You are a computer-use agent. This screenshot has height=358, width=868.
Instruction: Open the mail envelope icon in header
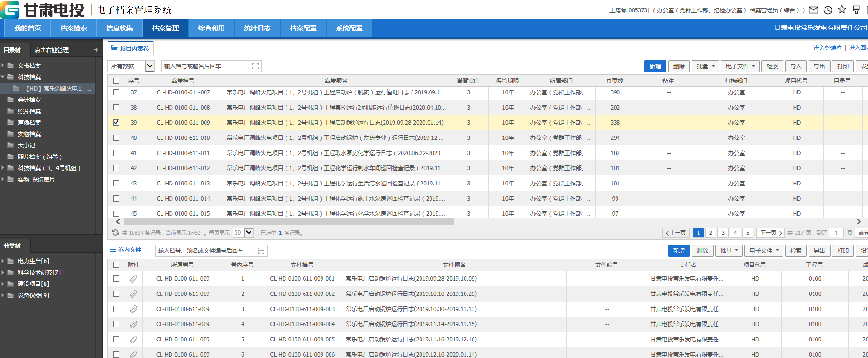tap(814, 10)
